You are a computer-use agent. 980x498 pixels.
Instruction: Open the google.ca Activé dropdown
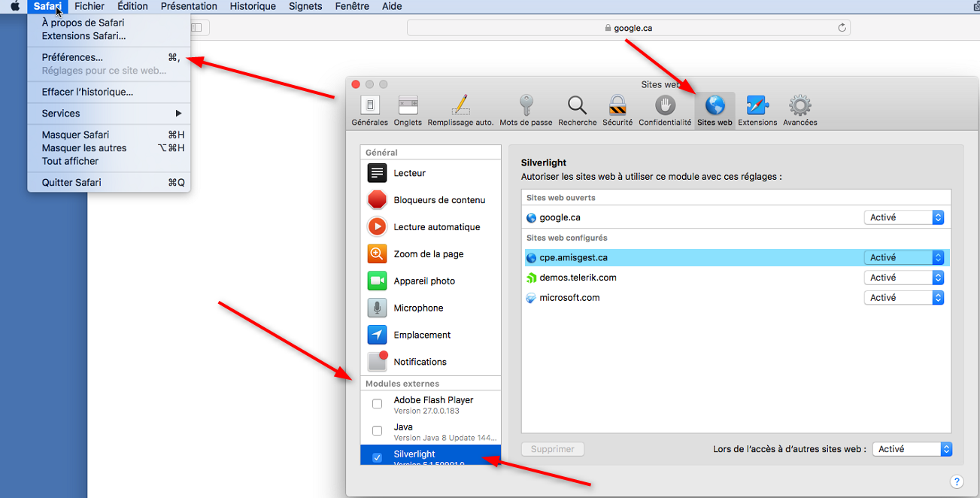[904, 217]
